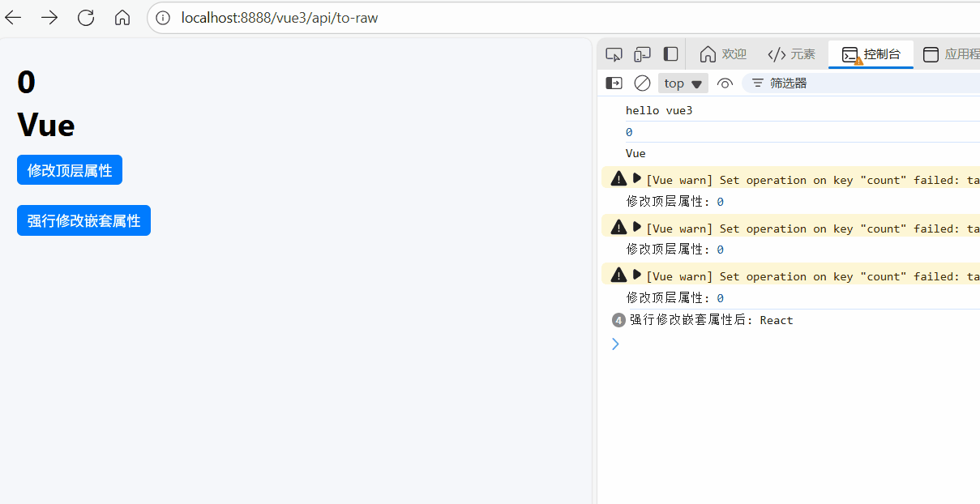The image size is (980, 504).
Task: Go back with the browser back arrow
Action: pyautogui.click(x=14, y=18)
